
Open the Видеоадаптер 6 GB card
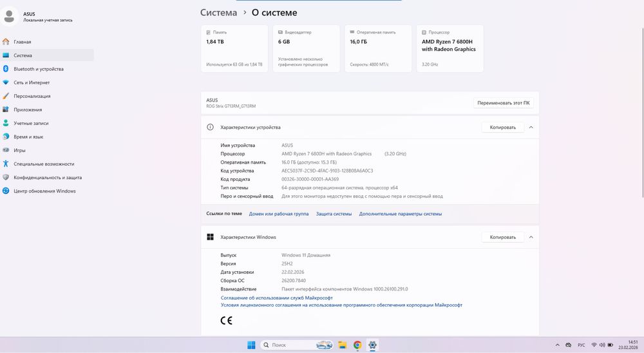pyautogui.click(x=307, y=48)
